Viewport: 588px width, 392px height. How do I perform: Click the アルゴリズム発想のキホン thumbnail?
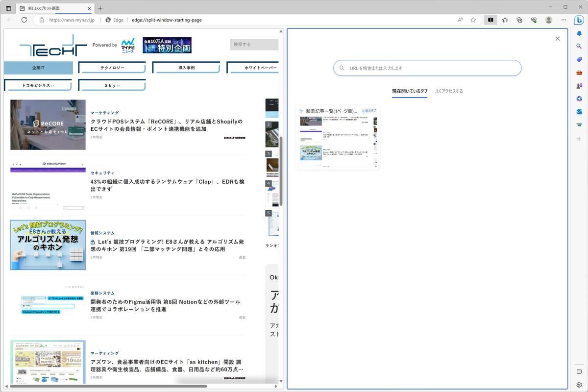click(x=48, y=245)
